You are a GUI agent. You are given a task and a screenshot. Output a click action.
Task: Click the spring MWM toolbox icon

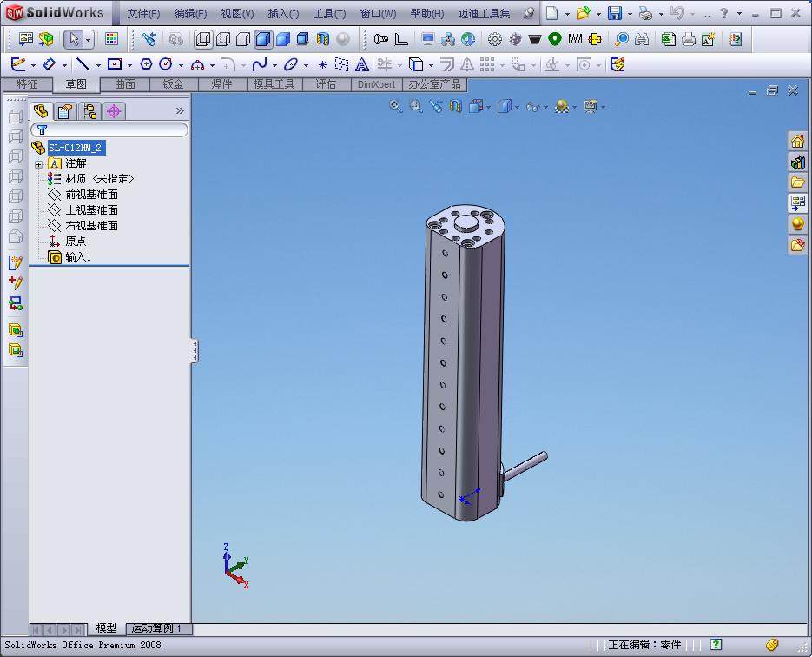pos(575,39)
